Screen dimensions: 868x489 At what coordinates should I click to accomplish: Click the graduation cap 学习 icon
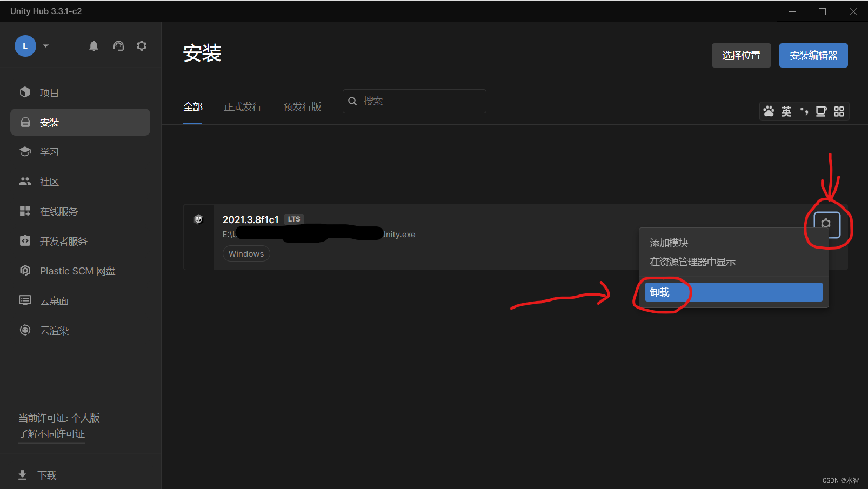pos(25,151)
